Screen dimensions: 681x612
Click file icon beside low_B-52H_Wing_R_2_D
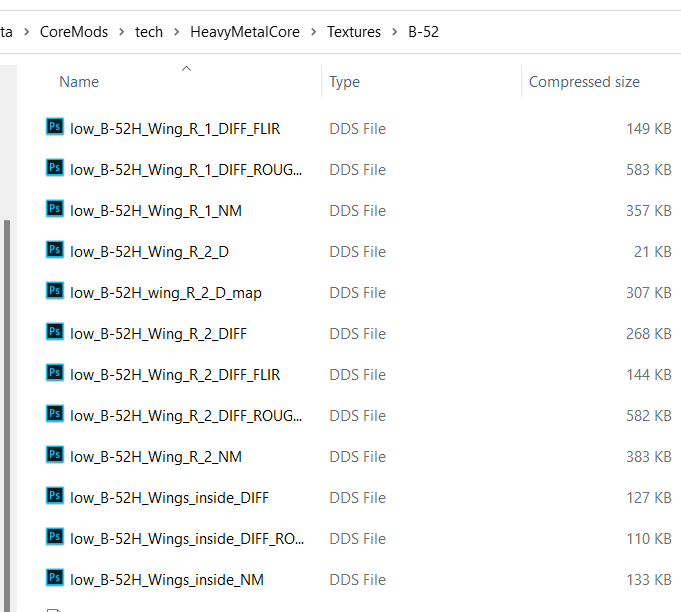(55, 250)
